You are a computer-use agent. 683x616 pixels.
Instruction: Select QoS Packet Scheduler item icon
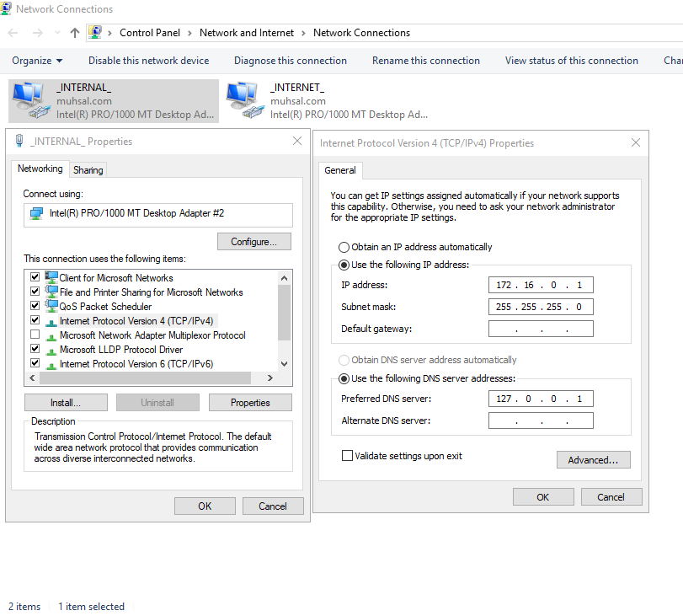[51, 307]
